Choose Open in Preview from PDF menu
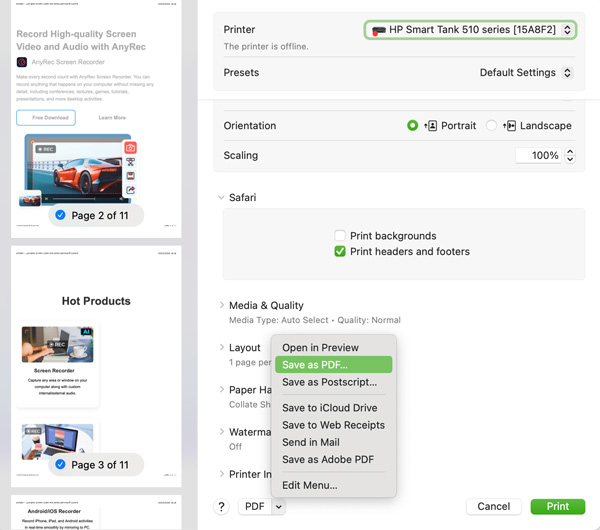Viewport: 600px width, 530px height. [334, 347]
